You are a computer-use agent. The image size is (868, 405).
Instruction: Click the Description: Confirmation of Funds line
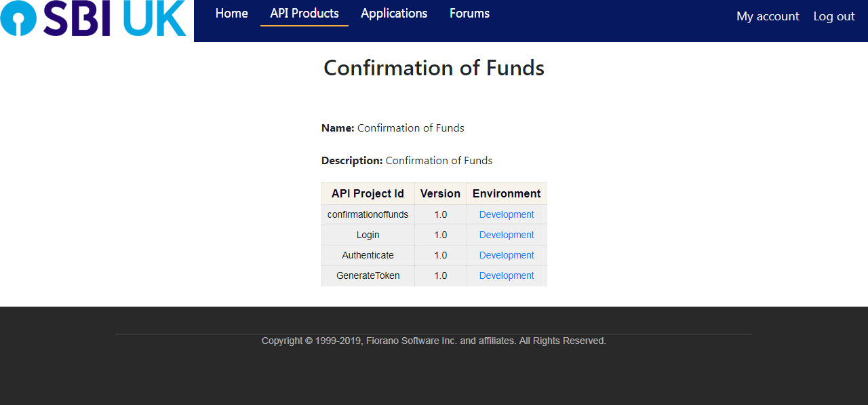coord(407,160)
